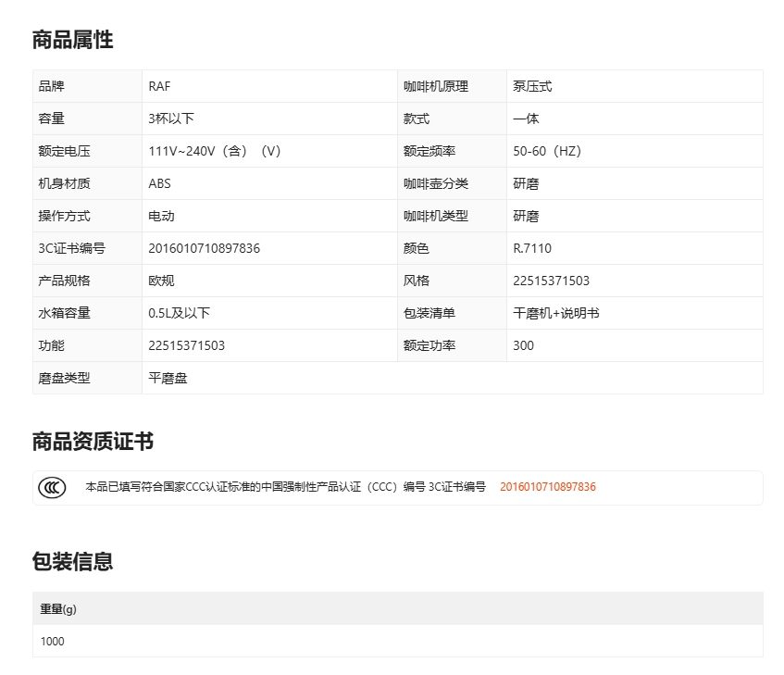Image resolution: width=784 pixels, height=675 pixels.
Task: Select the 0.5L及以下 water tank capacity value
Action: 179,313
